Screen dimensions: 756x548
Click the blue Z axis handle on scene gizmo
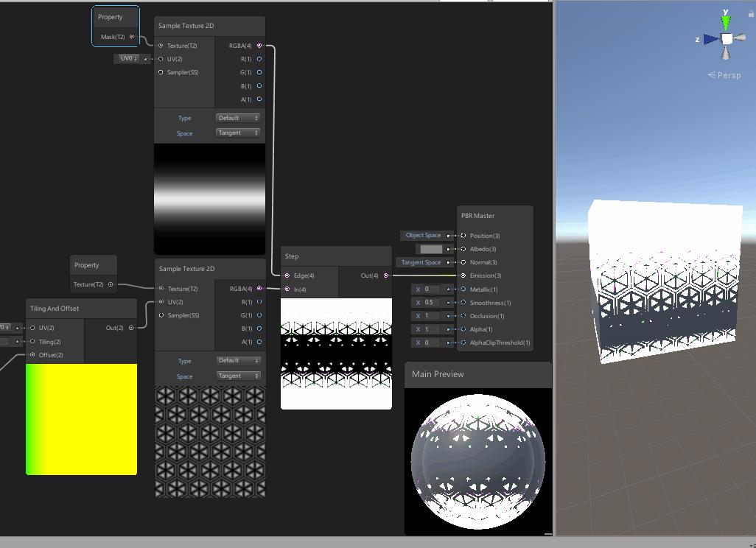(x=709, y=40)
